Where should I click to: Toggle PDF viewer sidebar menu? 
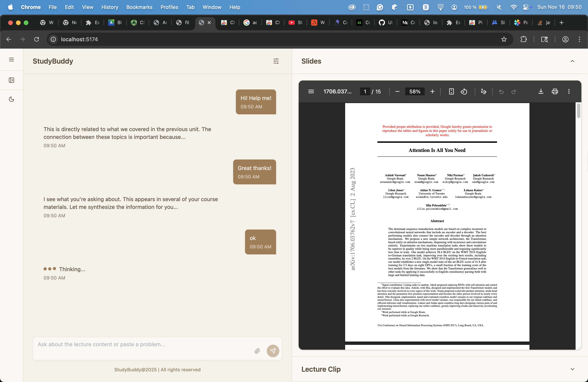coord(311,91)
